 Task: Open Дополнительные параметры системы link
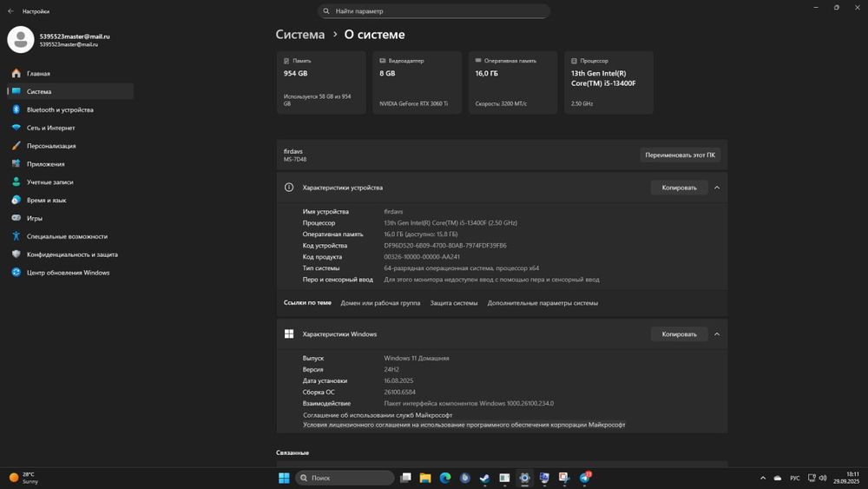point(542,303)
